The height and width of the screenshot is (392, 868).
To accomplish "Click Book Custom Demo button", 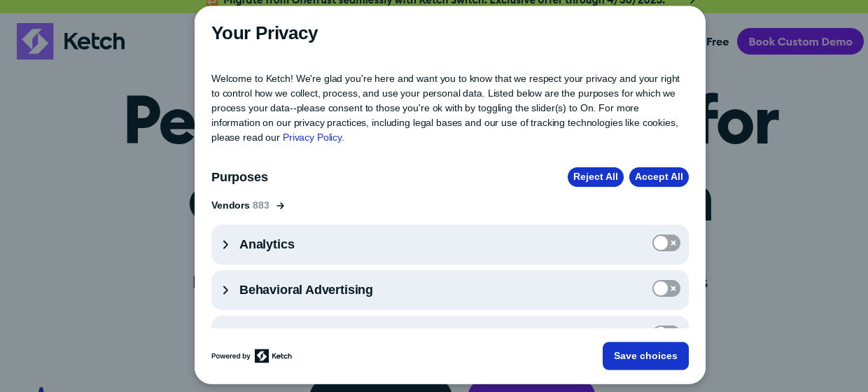I will click(x=799, y=41).
